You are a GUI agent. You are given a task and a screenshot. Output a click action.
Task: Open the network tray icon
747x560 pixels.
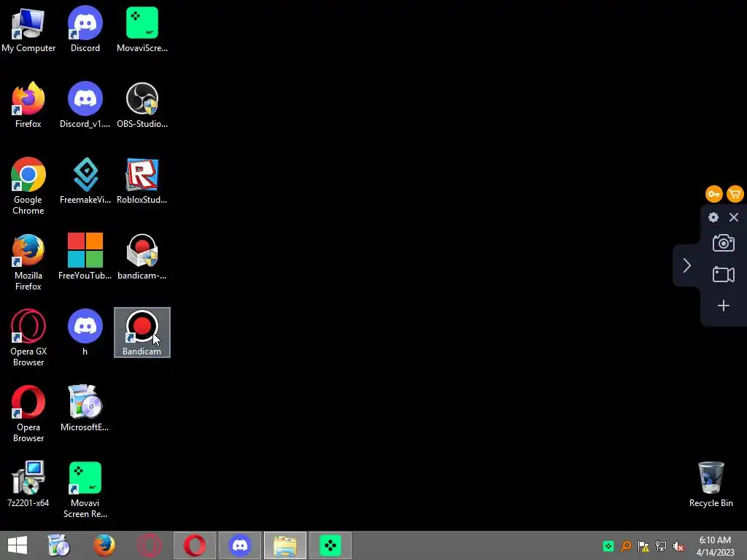pyautogui.click(x=661, y=545)
